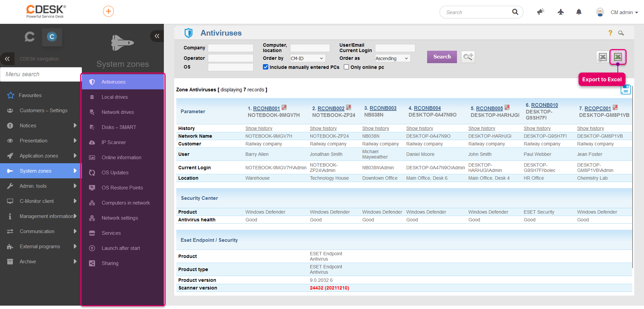The height and width of the screenshot is (309, 644).
Task: Open the notifications bell icon
Action: 579,12
